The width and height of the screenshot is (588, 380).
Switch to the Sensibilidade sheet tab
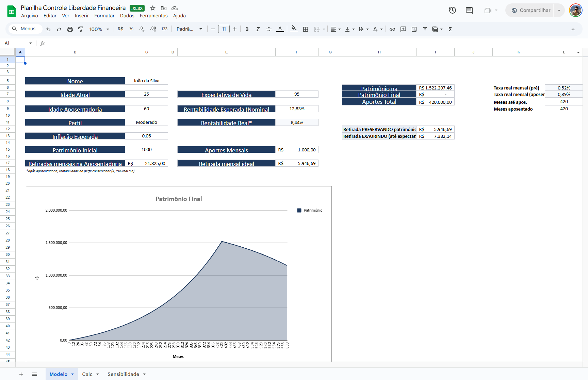tap(123, 374)
